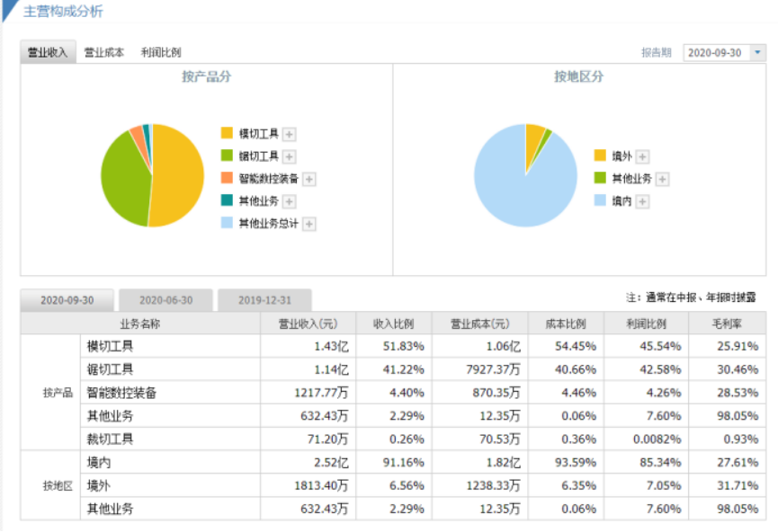The image size is (778, 532).
Task: Click the 按地区分 chart title
Action: (579, 77)
